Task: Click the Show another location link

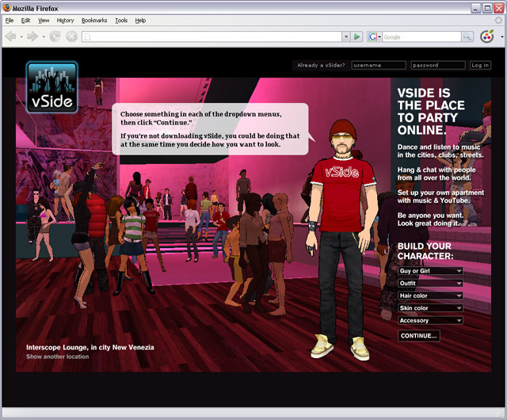Action: (x=58, y=357)
